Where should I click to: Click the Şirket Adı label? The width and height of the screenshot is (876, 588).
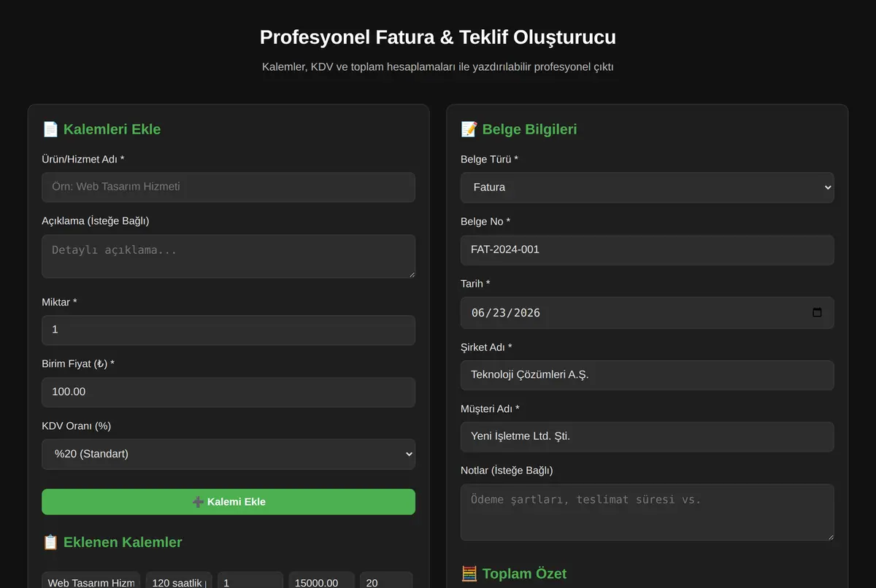tap(486, 347)
